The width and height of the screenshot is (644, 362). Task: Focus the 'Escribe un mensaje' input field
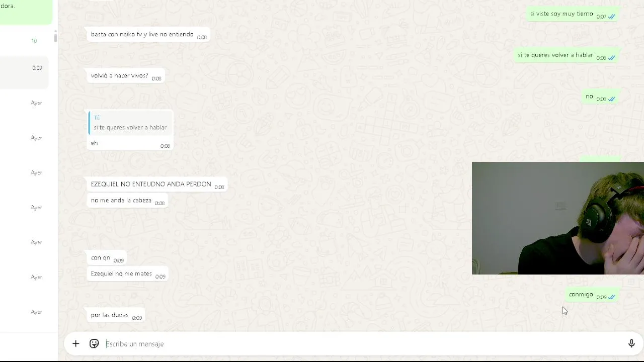pos(362,344)
